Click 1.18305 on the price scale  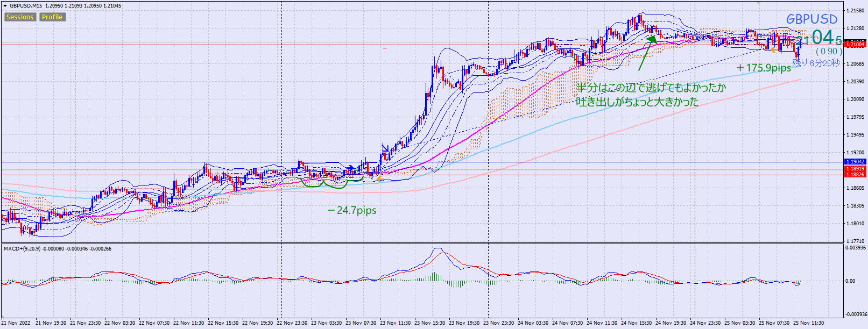click(x=856, y=206)
